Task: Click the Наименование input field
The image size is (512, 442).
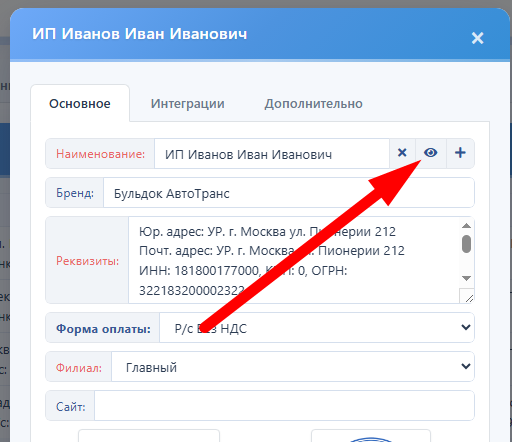Action: 272,154
